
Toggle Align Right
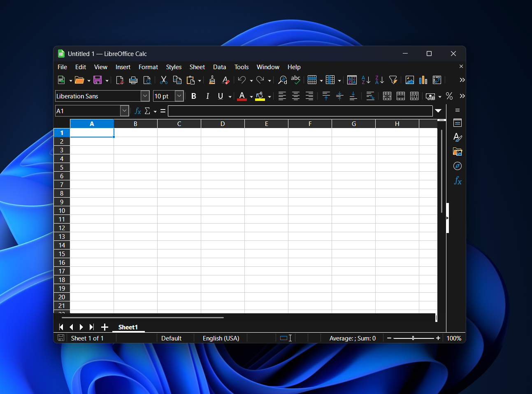coord(309,96)
